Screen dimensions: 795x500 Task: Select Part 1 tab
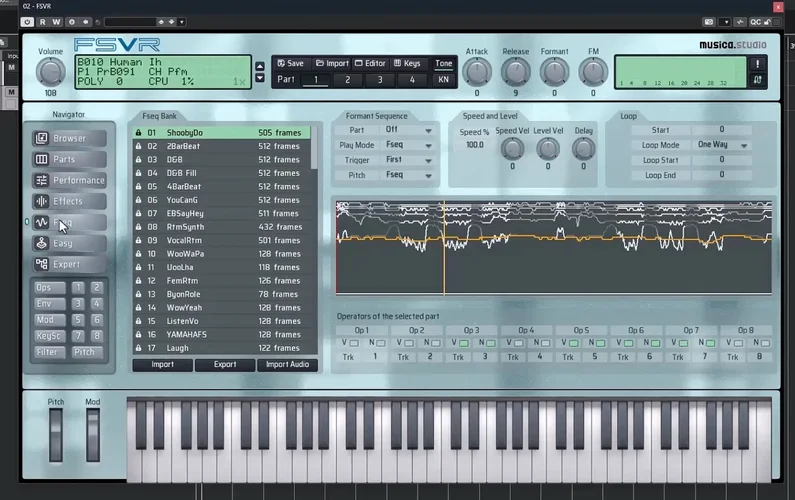tap(315, 80)
